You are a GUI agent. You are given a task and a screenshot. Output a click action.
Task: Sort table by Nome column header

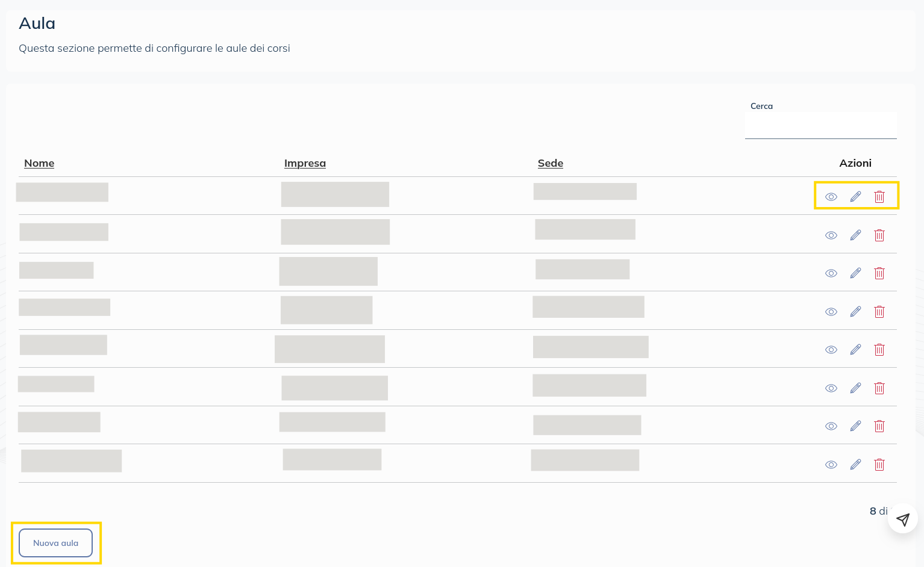tap(39, 163)
